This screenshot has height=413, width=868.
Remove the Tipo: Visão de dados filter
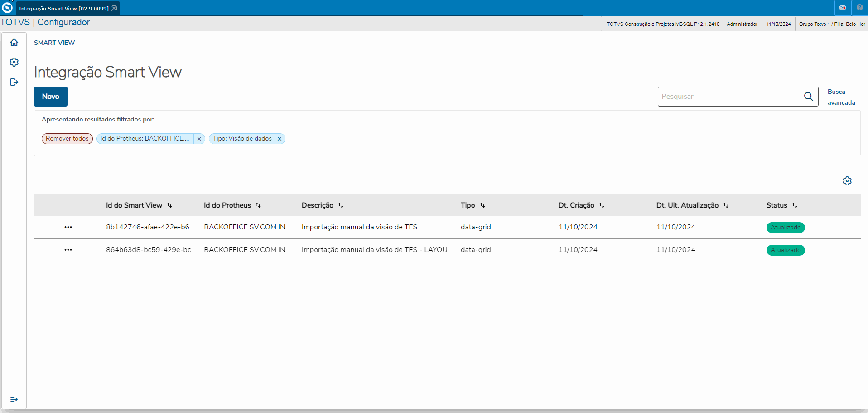pyautogui.click(x=280, y=139)
